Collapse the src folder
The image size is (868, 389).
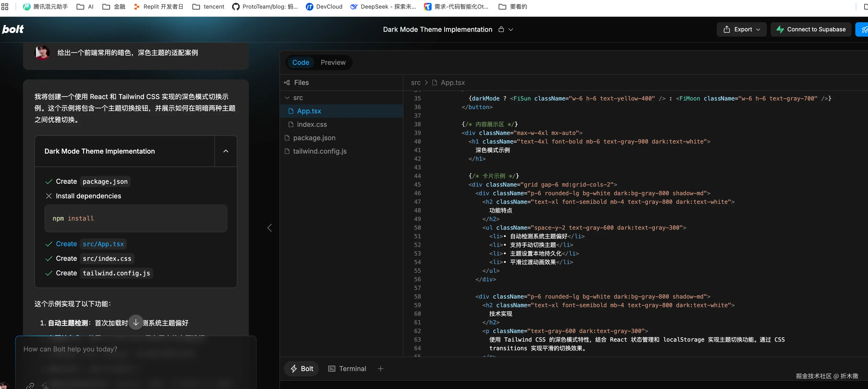click(287, 98)
